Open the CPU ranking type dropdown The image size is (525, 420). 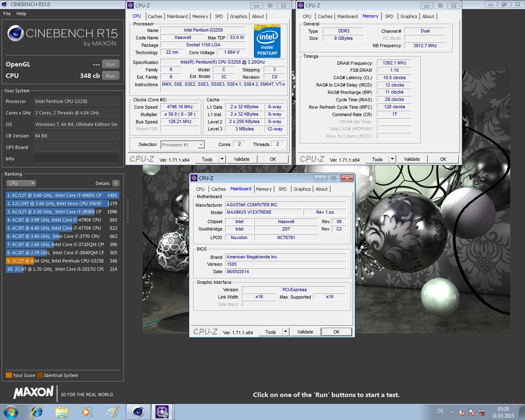(x=21, y=183)
